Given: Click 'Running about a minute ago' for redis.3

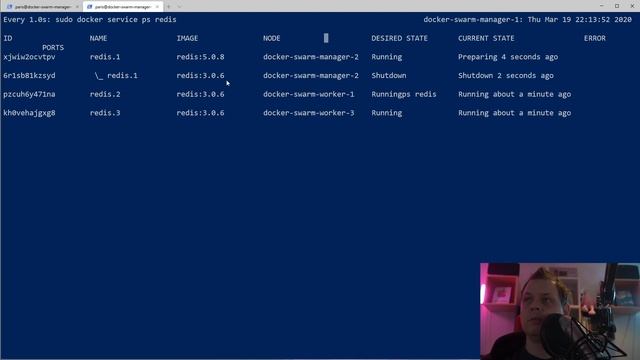Looking at the screenshot, I should tap(514, 113).
